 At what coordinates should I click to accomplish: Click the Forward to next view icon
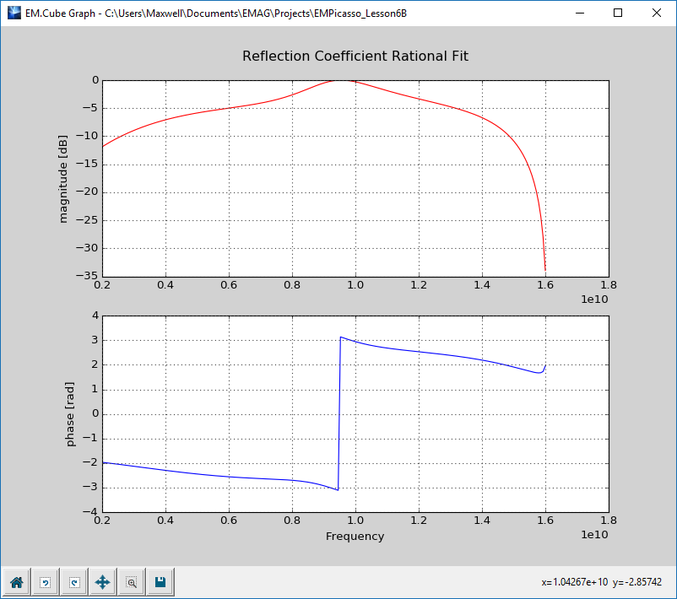pos(74,582)
